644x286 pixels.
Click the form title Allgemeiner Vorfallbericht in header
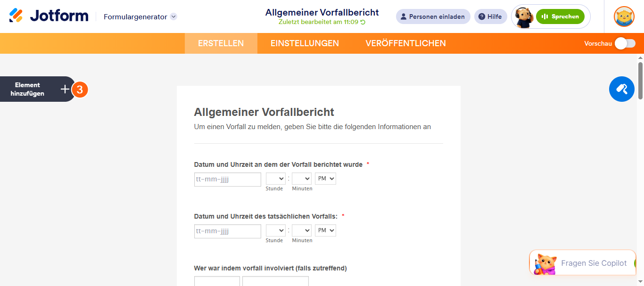(x=322, y=12)
